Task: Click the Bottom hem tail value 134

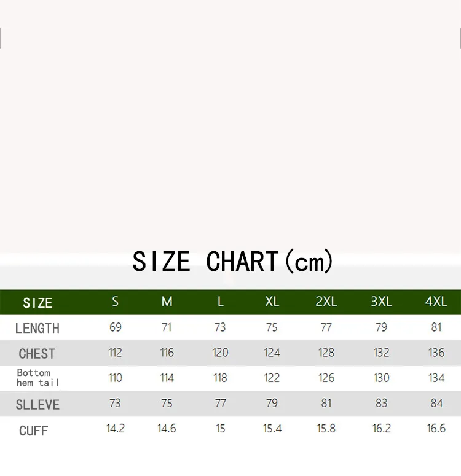Action: point(436,378)
